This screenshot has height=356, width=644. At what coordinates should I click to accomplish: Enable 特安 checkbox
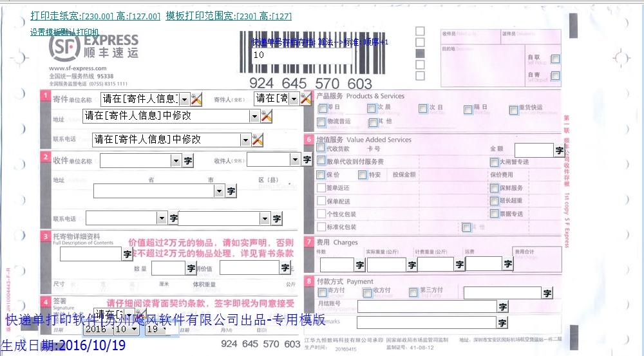[x=362, y=175]
